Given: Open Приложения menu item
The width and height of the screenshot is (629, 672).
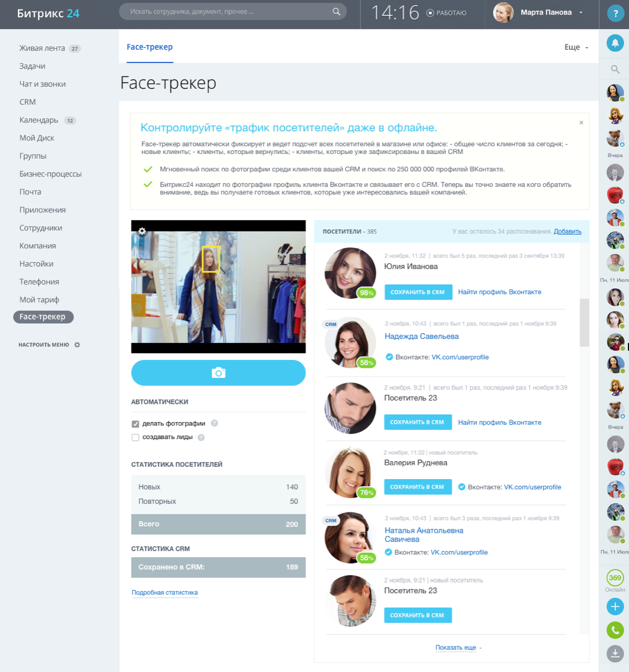Looking at the screenshot, I should [x=42, y=210].
